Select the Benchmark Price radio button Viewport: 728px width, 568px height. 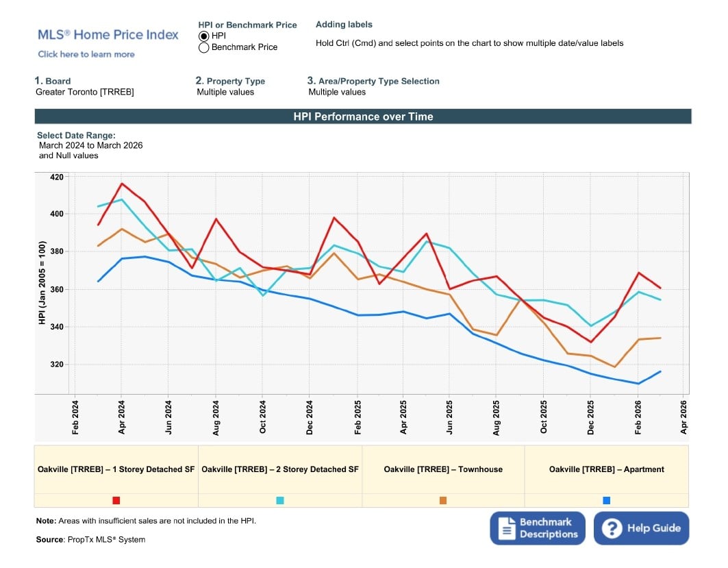coord(203,48)
